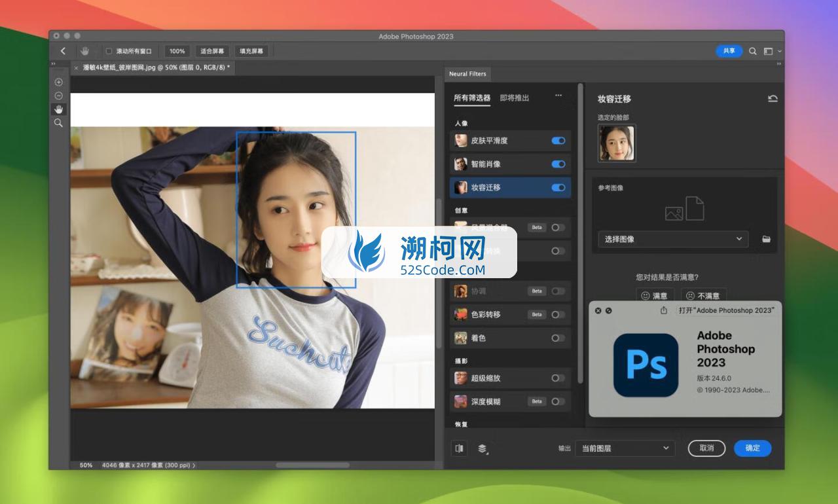Enable the 滚动所有窗口 checkbox
838x504 pixels.
pyautogui.click(x=109, y=51)
